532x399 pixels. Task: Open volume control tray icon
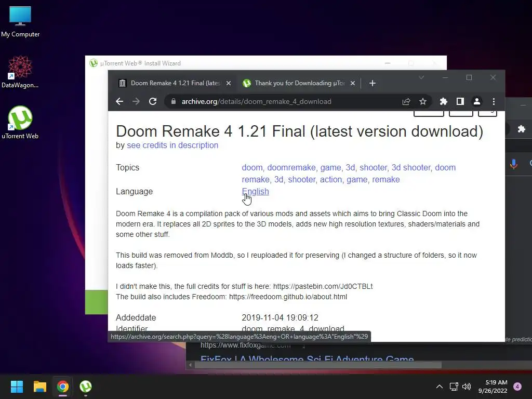pos(467,387)
